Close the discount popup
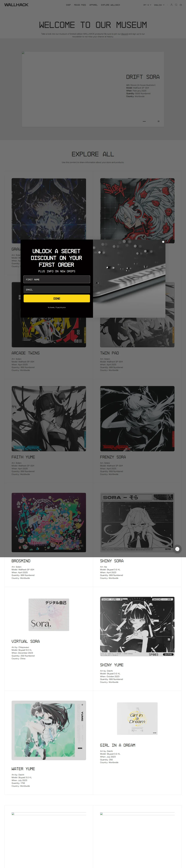Viewport: 186px width, 868px height. 163,242
